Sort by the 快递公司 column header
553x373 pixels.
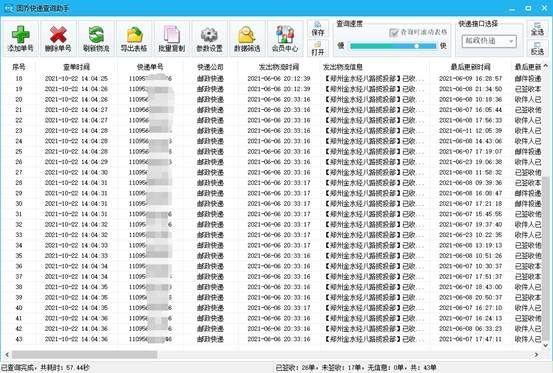coord(210,67)
